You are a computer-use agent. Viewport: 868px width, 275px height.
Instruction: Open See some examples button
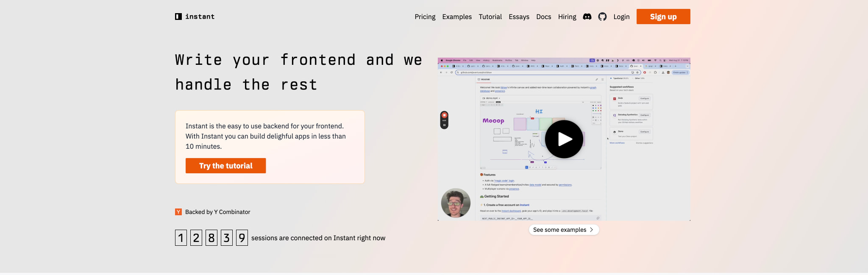click(x=564, y=230)
